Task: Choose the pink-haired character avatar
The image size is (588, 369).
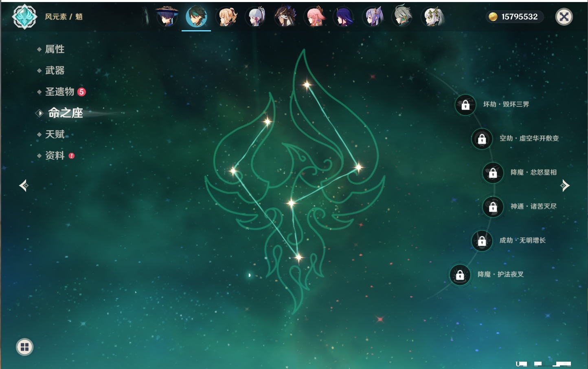Action: coord(315,17)
